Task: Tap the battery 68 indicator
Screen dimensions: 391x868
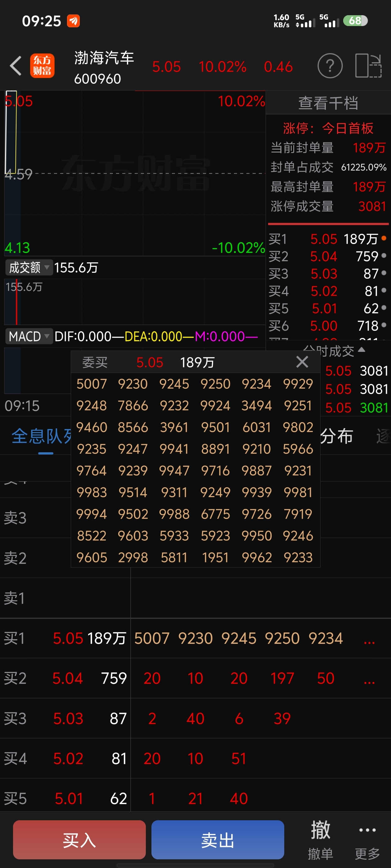Action: click(x=355, y=20)
